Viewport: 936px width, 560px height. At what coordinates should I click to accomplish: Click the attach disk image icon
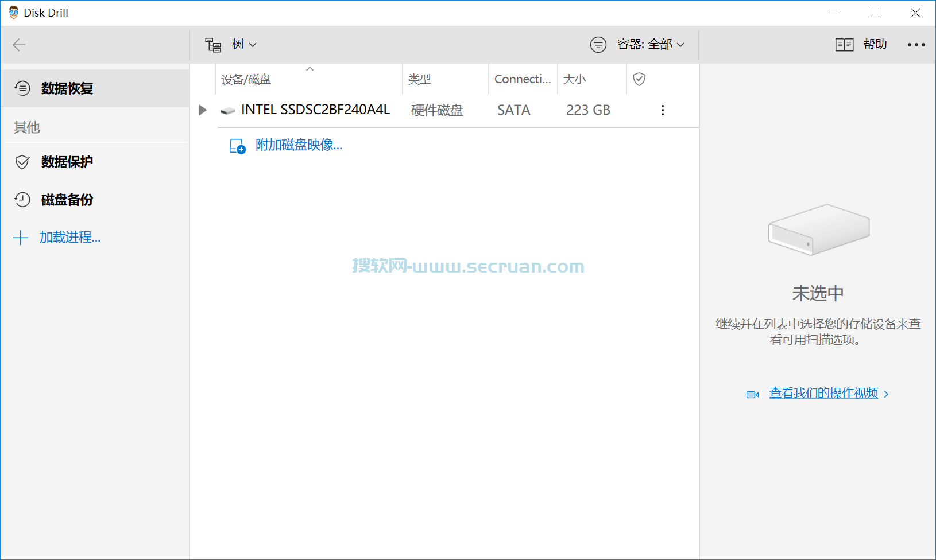pyautogui.click(x=237, y=146)
